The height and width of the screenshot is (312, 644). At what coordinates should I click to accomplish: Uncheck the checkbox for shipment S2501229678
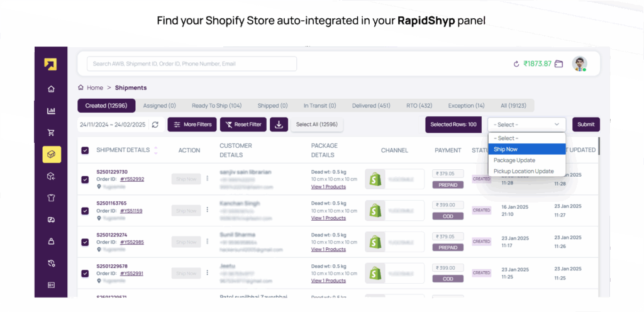85,274
